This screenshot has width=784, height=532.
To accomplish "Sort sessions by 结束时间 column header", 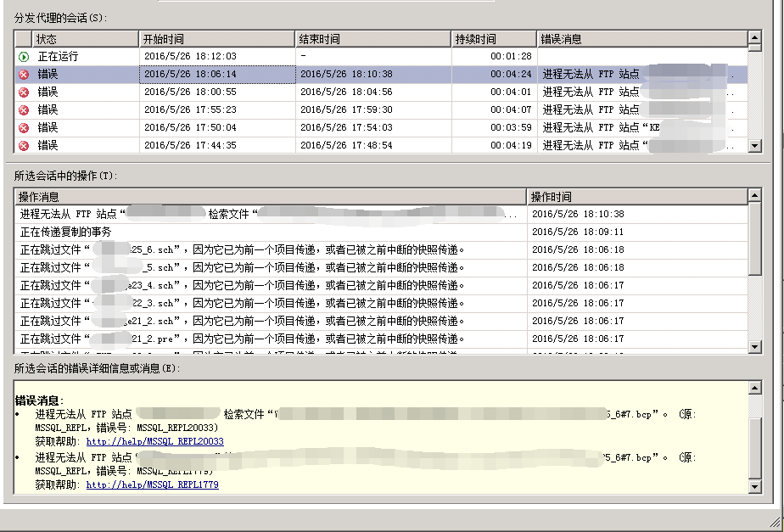I will point(373,39).
